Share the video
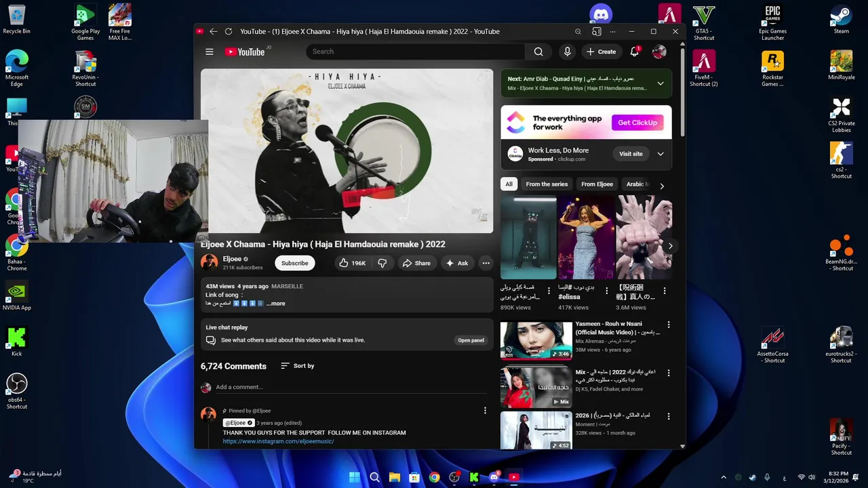868x488 pixels. pyautogui.click(x=416, y=263)
